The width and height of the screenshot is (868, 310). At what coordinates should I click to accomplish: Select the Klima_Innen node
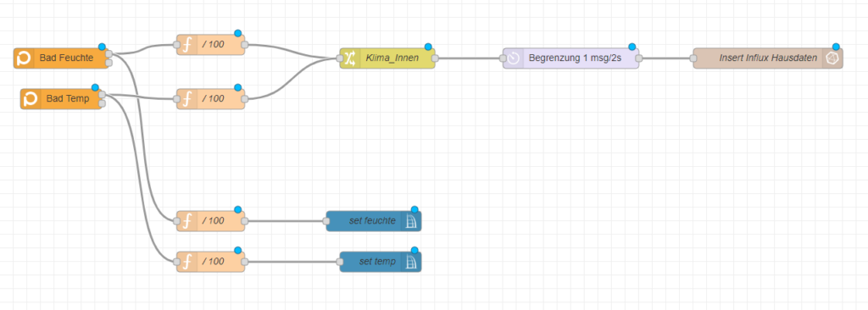tap(387, 58)
